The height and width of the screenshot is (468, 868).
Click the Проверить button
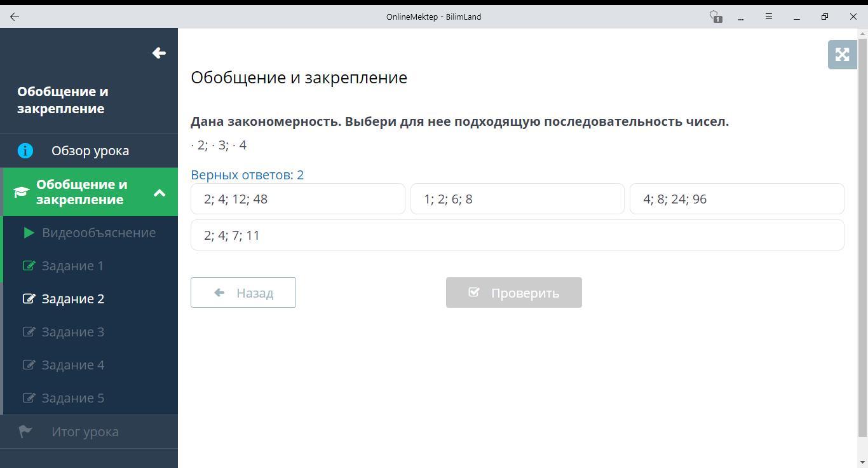pyautogui.click(x=514, y=292)
